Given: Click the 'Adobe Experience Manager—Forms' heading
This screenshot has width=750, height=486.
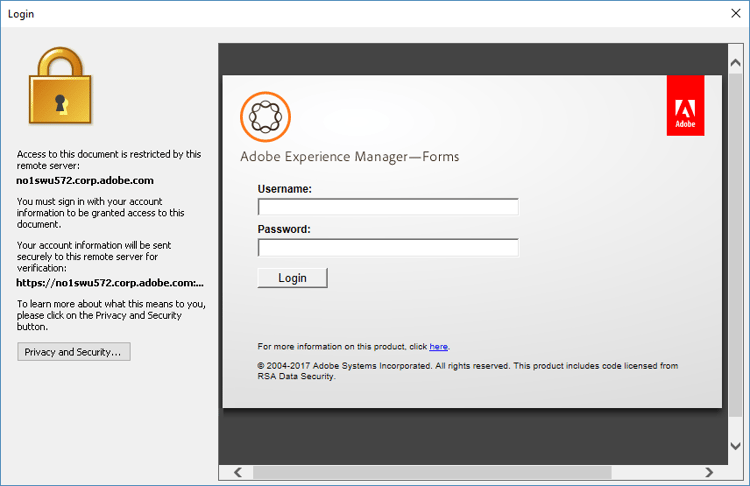Looking at the screenshot, I should point(350,157).
